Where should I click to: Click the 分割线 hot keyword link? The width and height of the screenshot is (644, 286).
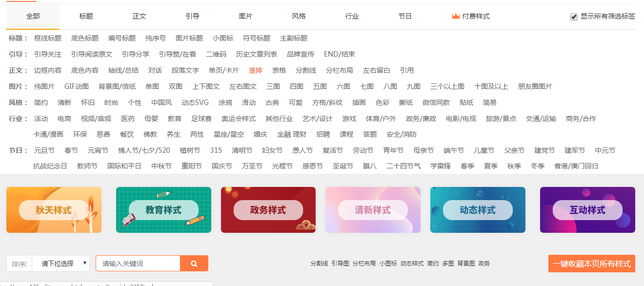(x=321, y=262)
